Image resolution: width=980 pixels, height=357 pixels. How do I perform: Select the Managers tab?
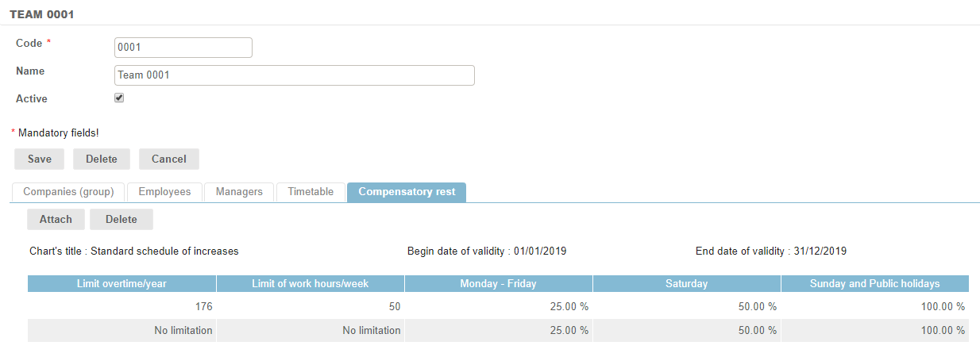239,192
